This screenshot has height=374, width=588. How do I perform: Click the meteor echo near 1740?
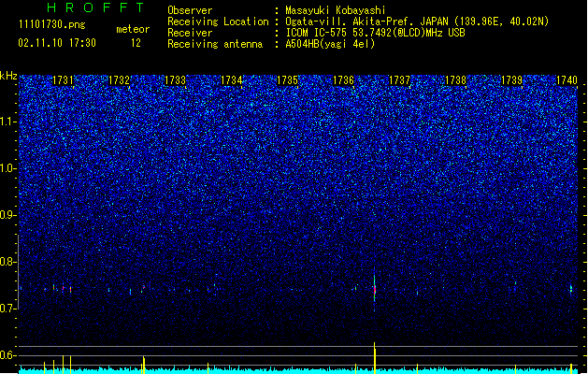coord(571,289)
